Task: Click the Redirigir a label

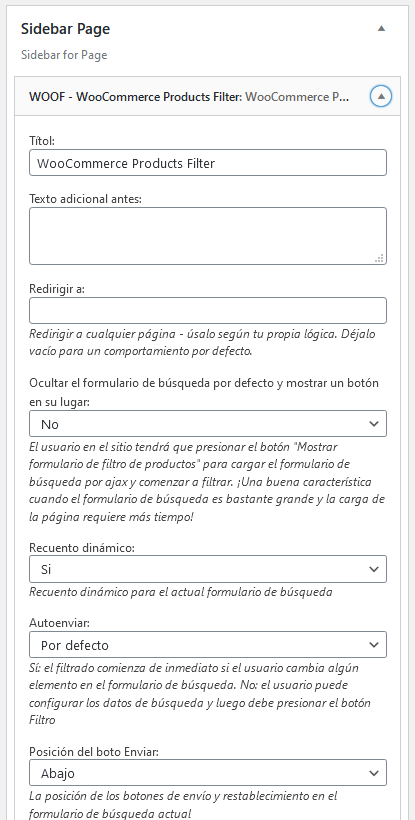Action: click(56, 289)
